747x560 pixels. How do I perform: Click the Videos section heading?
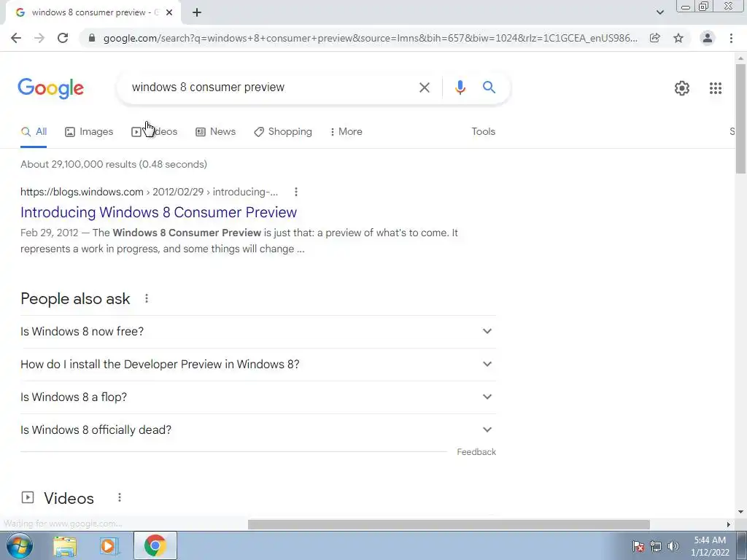(x=69, y=499)
